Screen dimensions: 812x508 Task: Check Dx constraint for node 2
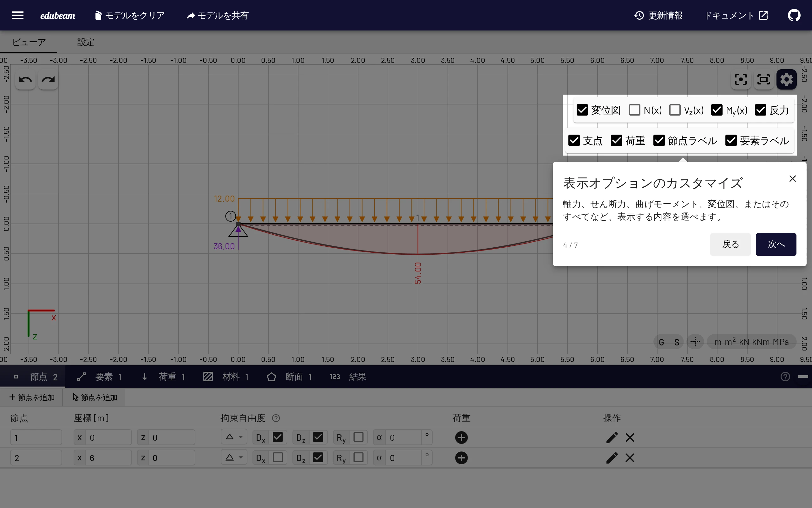click(x=278, y=458)
